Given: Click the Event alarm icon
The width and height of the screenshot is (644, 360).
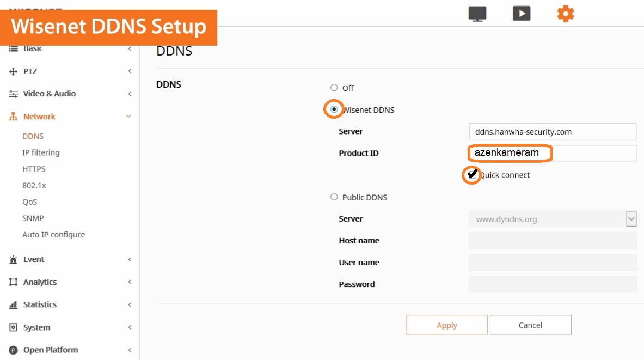Looking at the screenshot, I should point(13,259).
